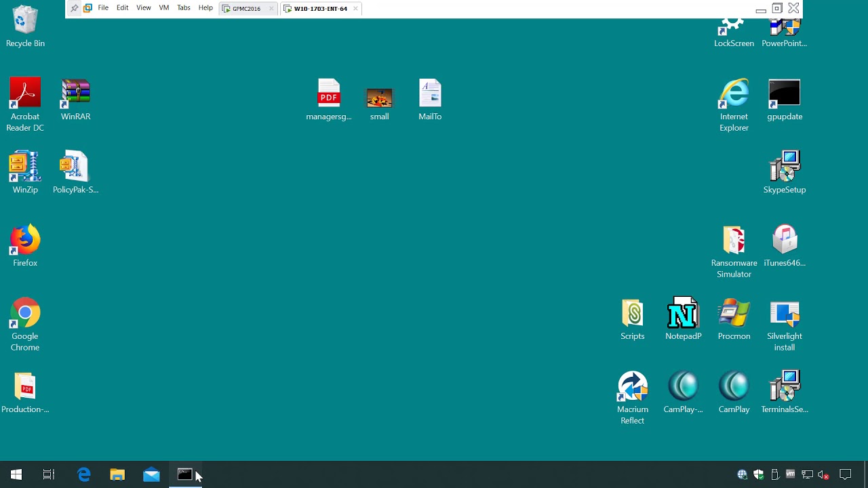
Task: Click the pin icon in VM toolbar
Action: [75, 8]
